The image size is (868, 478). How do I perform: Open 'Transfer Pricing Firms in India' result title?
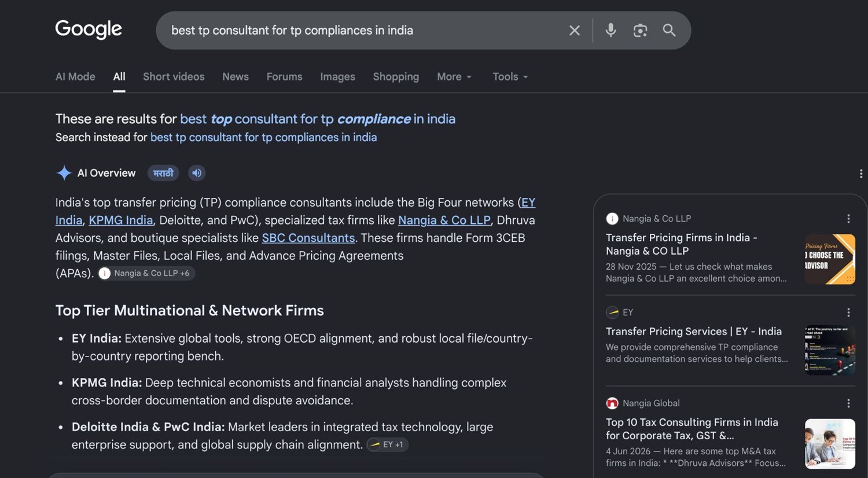(x=681, y=244)
